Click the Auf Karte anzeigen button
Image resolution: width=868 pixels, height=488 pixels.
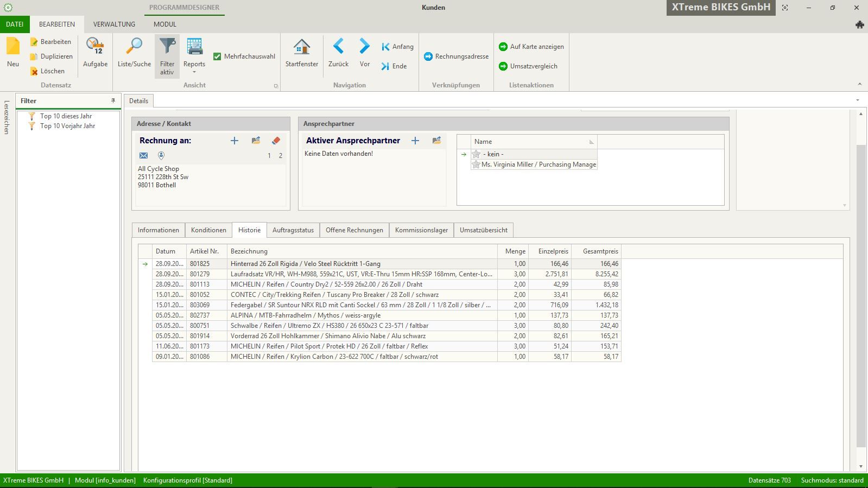(531, 47)
